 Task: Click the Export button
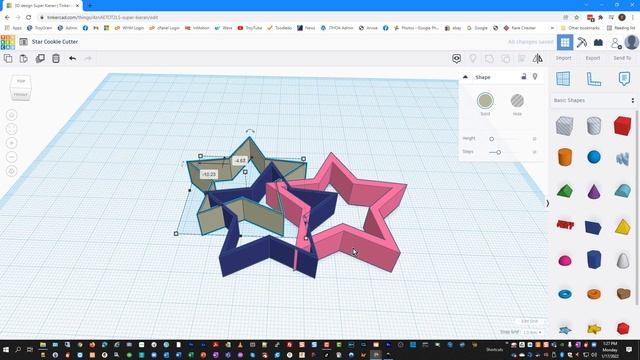coord(593,58)
